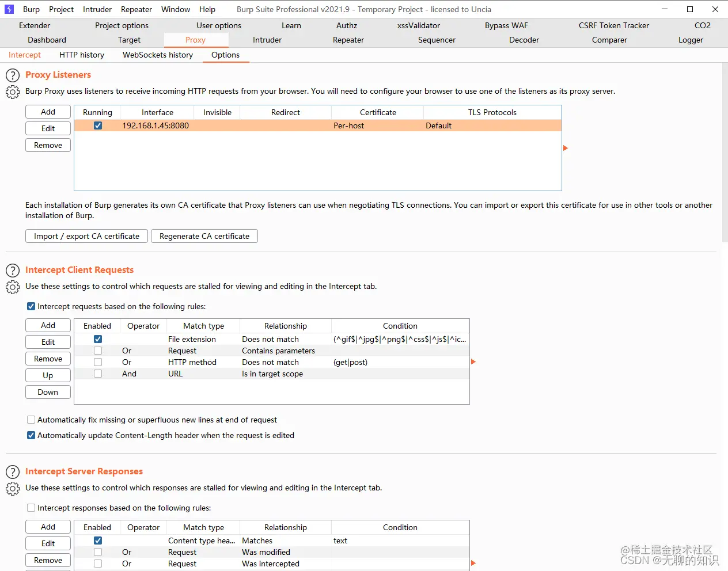Sort listeners by Certificate column header

pos(378,112)
